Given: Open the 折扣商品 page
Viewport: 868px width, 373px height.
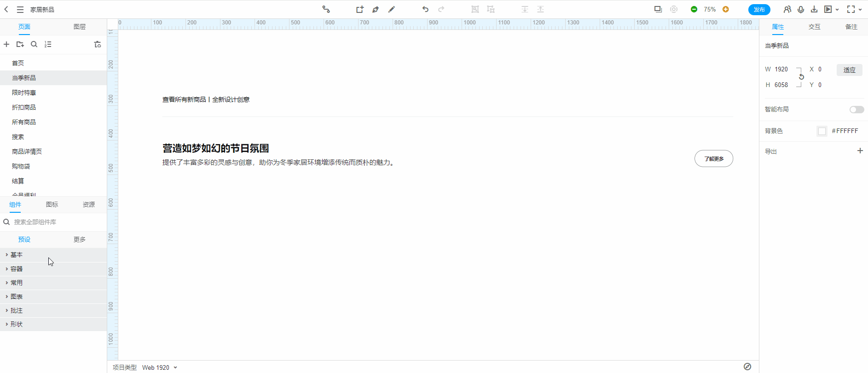Looking at the screenshot, I should click(53, 107).
